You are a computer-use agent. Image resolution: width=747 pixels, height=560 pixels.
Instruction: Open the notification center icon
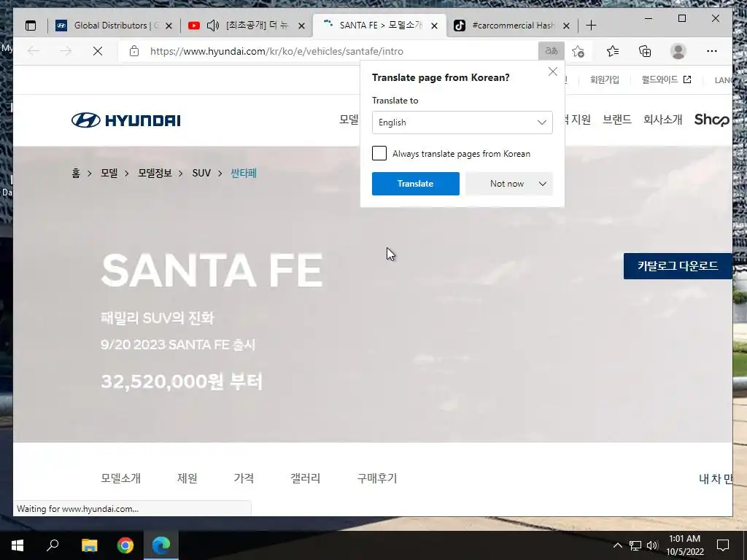[723, 545]
